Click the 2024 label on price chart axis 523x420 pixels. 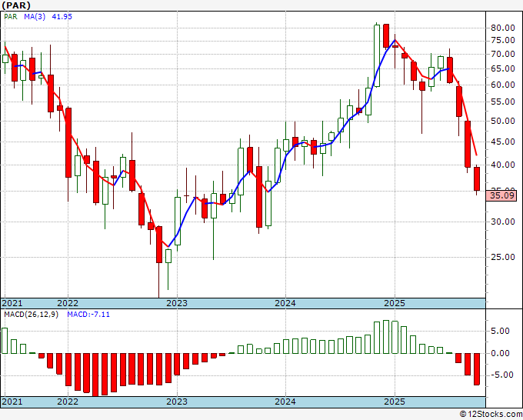coord(285,303)
